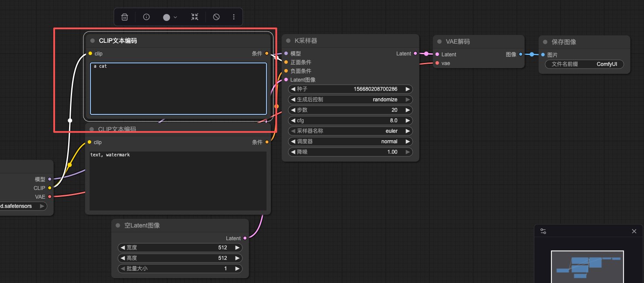Open the 采样器名称 euler dropdown
The width and height of the screenshot is (644, 283).
pos(350,131)
